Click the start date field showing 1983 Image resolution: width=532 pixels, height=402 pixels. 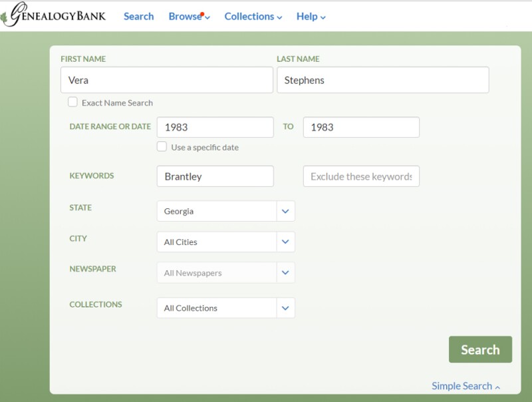pos(215,127)
